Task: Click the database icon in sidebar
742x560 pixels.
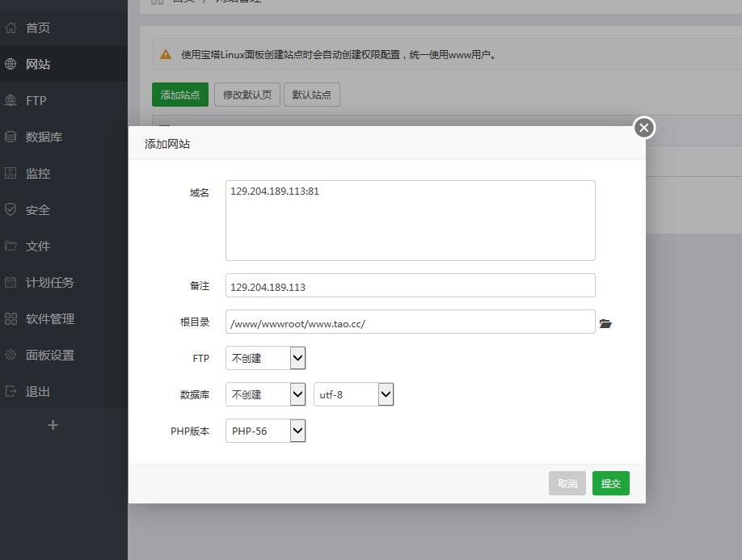Action: pyautogui.click(x=11, y=137)
